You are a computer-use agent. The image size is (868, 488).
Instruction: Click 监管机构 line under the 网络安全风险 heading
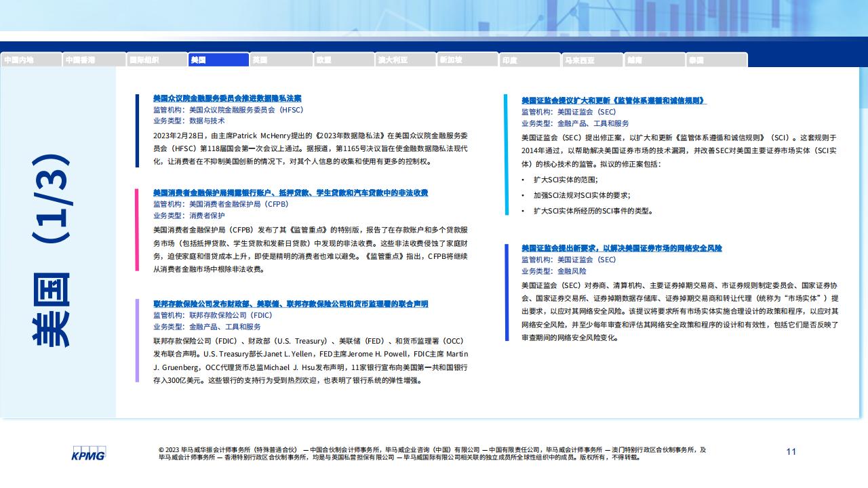568,260
